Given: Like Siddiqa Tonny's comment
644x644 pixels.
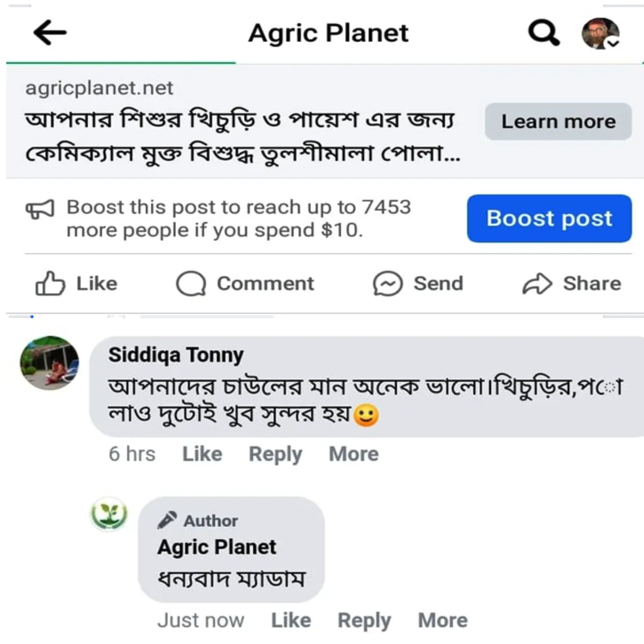Looking at the screenshot, I should click(x=202, y=454).
